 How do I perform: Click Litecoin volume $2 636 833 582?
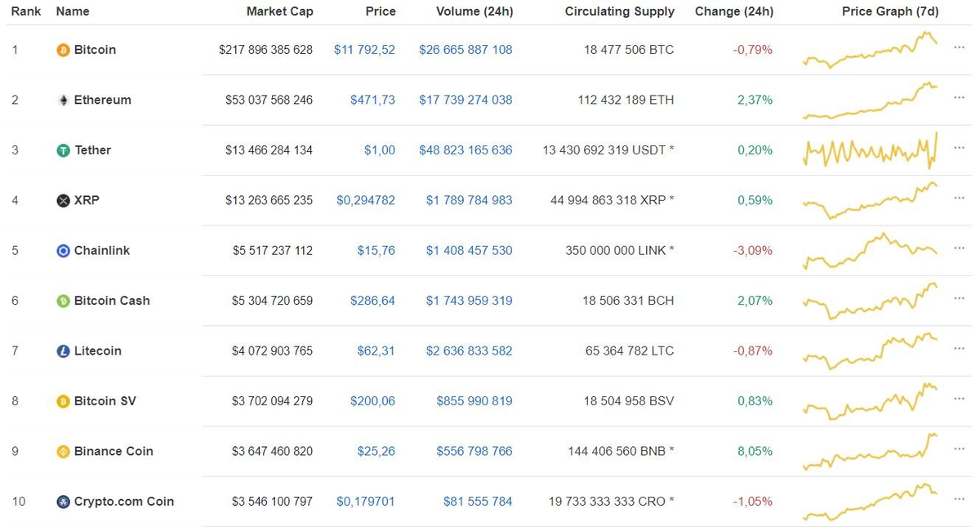(469, 351)
